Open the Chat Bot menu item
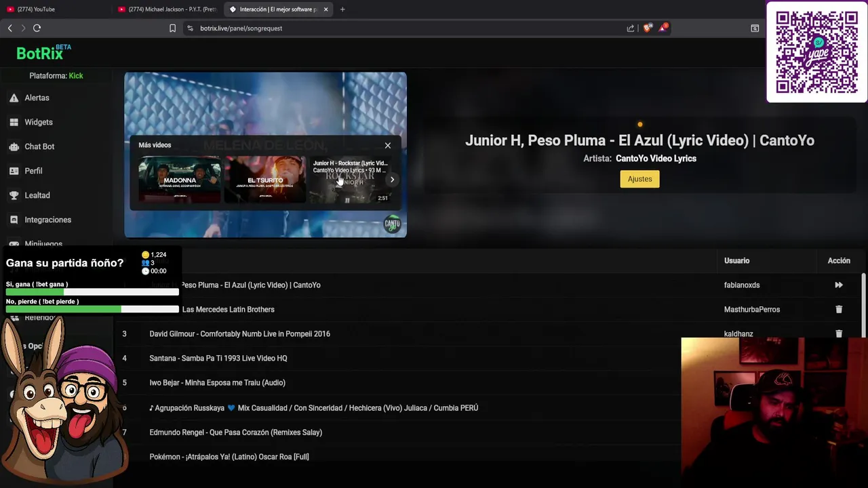This screenshot has width=868, height=488. [39, 147]
